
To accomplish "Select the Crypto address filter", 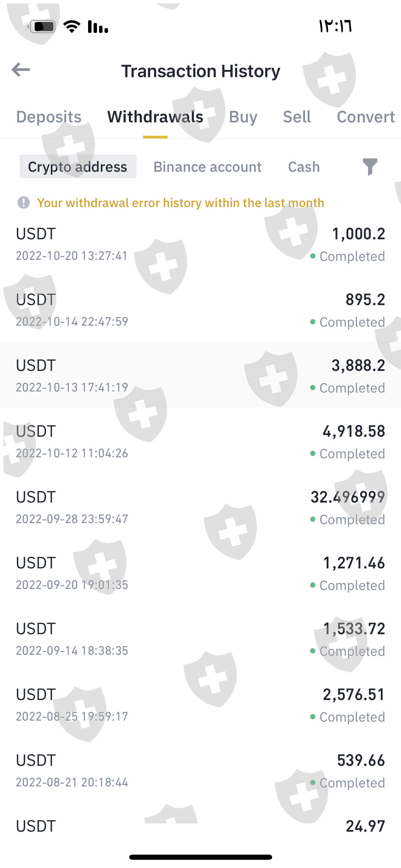I will click(x=78, y=167).
